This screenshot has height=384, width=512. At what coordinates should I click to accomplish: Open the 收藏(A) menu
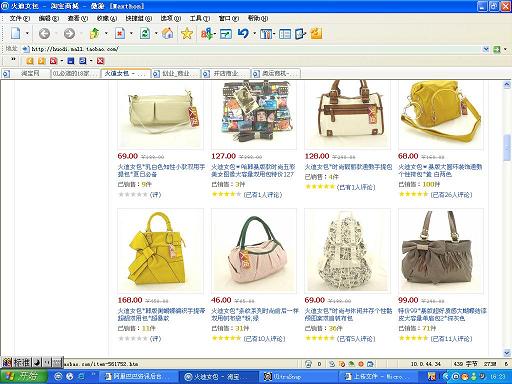(107, 18)
